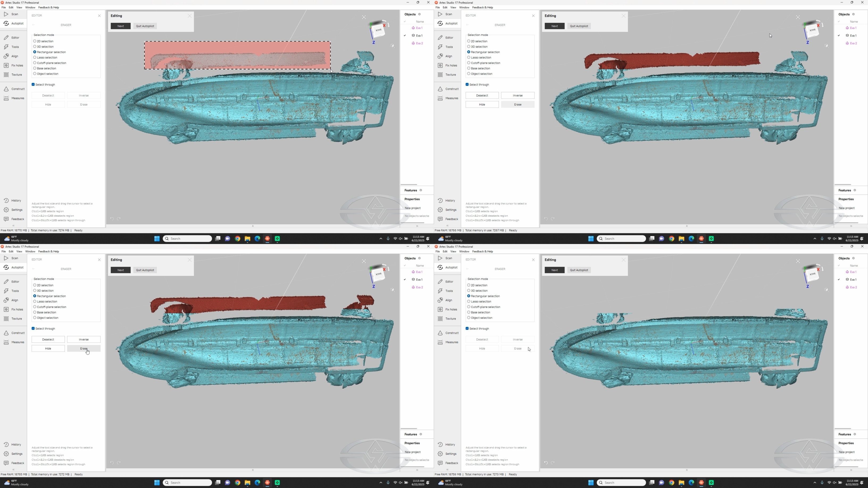
Task: Open Feedback & Help menu in bottom-right window
Action: [482, 252]
